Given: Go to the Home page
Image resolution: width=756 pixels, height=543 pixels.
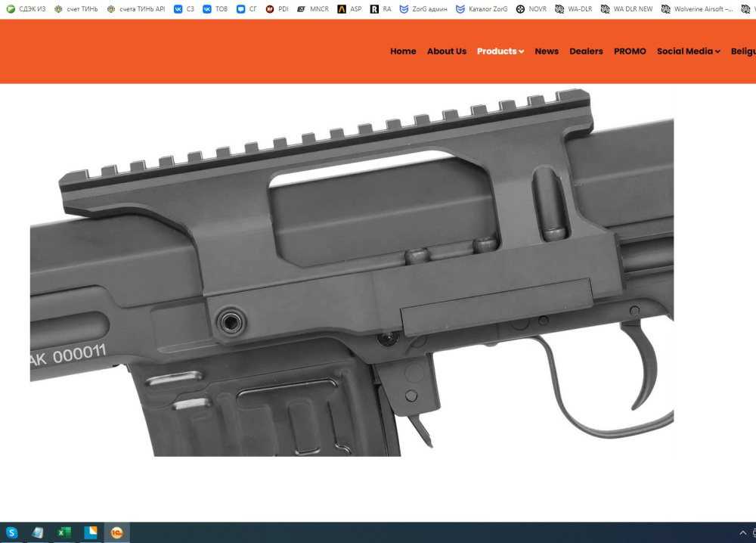Looking at the screenshot, I should click(403, 51).
